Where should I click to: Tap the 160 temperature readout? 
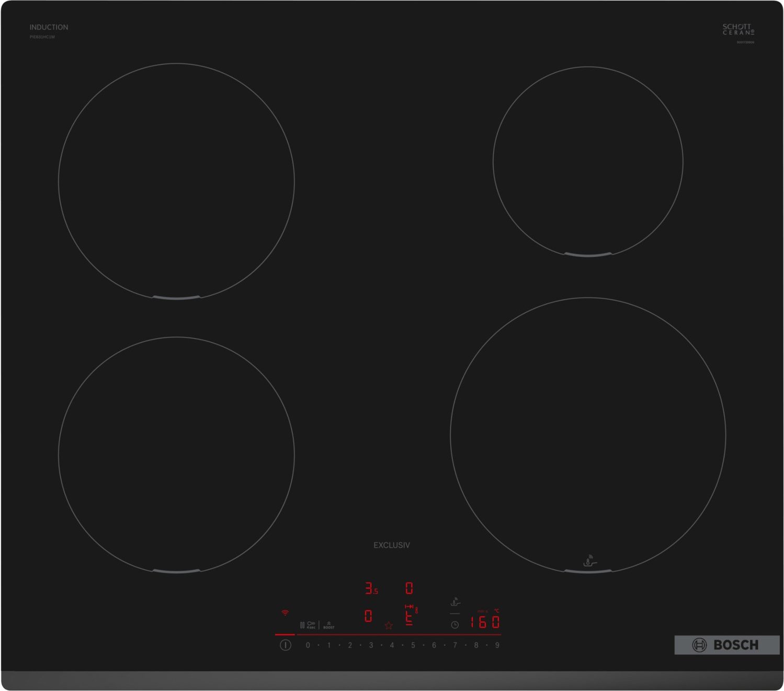[x=485, y=622]
